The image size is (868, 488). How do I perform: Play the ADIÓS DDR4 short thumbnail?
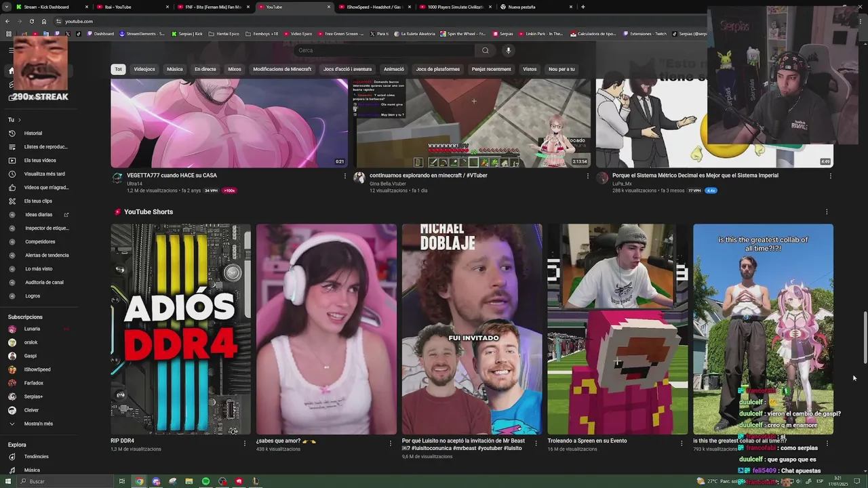pos(181,329)
